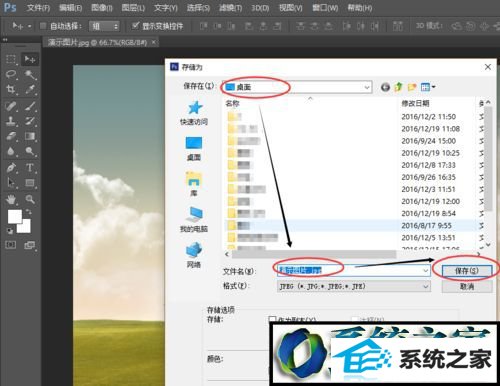Select the folder dated 2016/12/2 11:50
The image size is (500, 386).
[353, 117]
